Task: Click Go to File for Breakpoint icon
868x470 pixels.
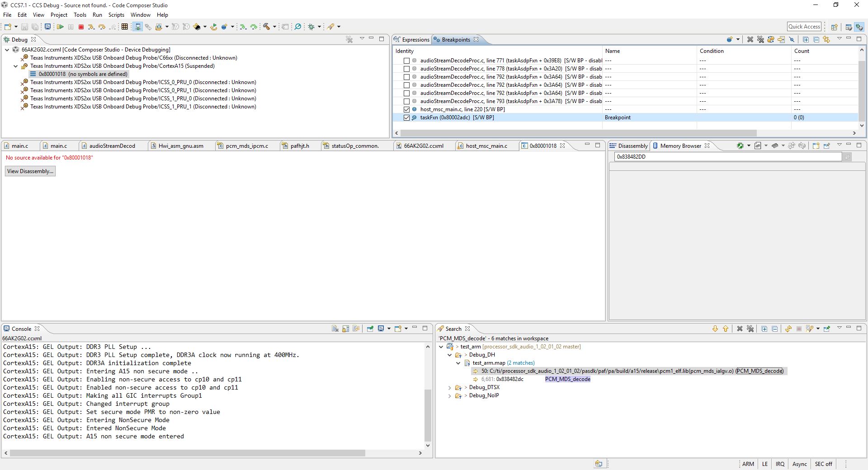Action: point(781,39)
